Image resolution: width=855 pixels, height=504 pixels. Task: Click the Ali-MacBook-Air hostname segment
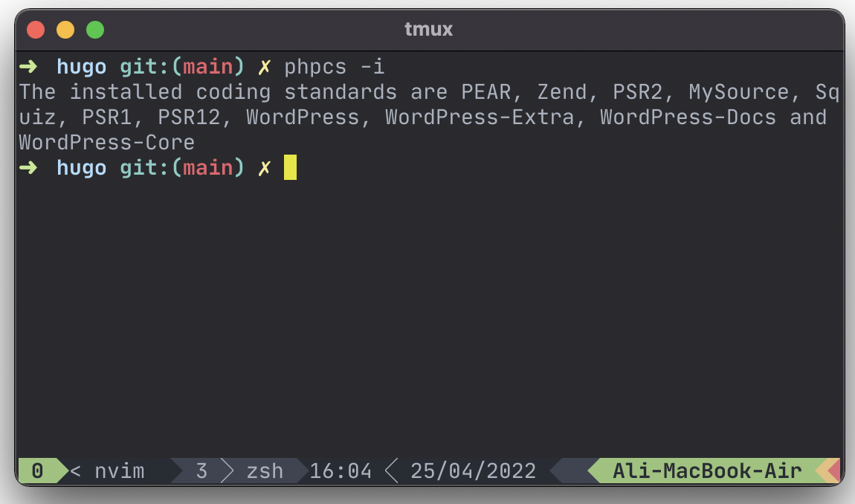[x=707, y=471]
